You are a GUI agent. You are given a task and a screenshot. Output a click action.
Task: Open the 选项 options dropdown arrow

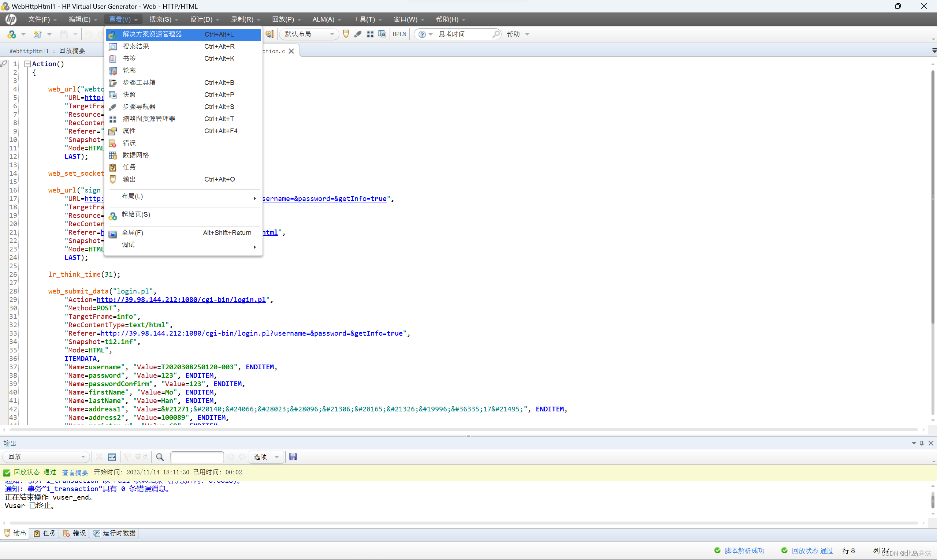tap(277, 457)
